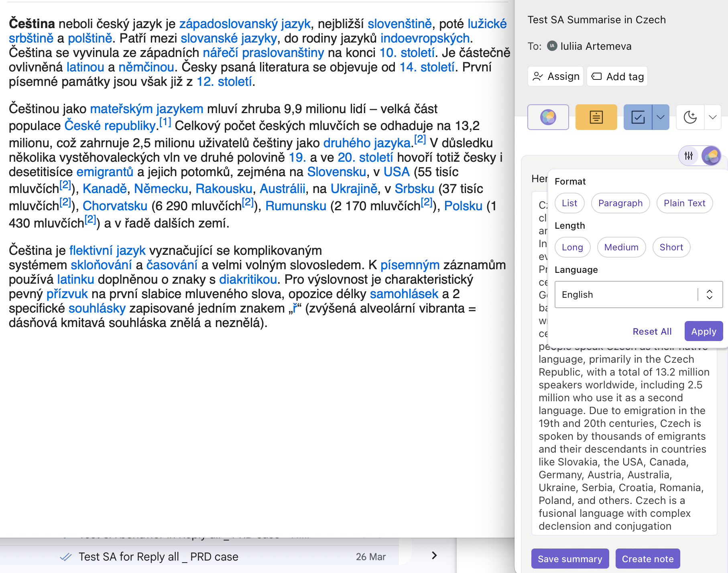The height and width of the screenshot is (573, 728).
Task: Open the slovenštině link
Action: 399,24
